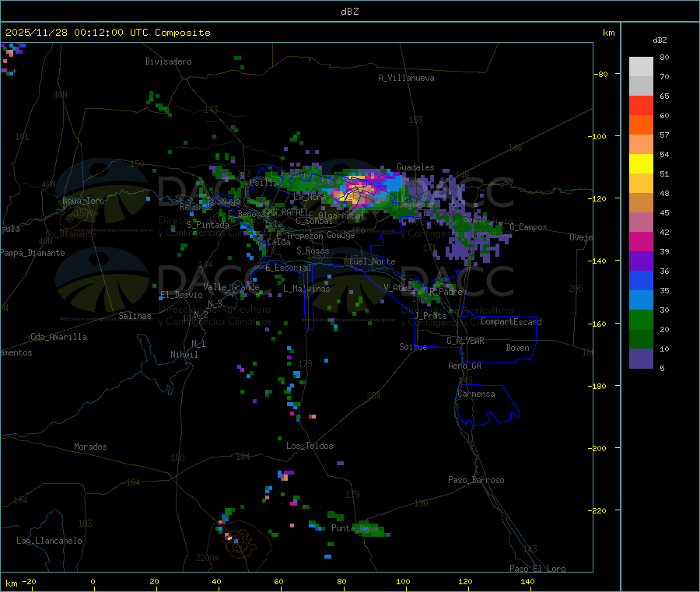Image resolution: width=700 pixels, height=592 pixels.
Task: Click the '140' tick on the bottom km axis
Action: click(x=527, y=581)
